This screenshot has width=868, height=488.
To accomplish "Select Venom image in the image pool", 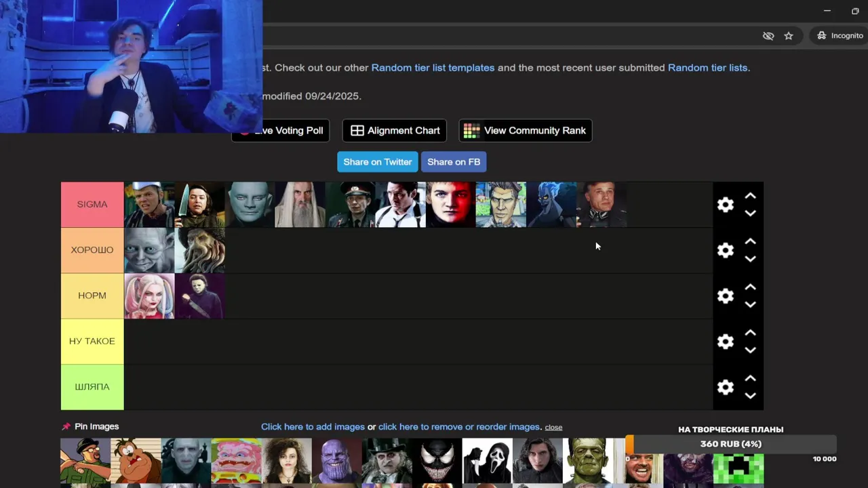I will (437, 461).
